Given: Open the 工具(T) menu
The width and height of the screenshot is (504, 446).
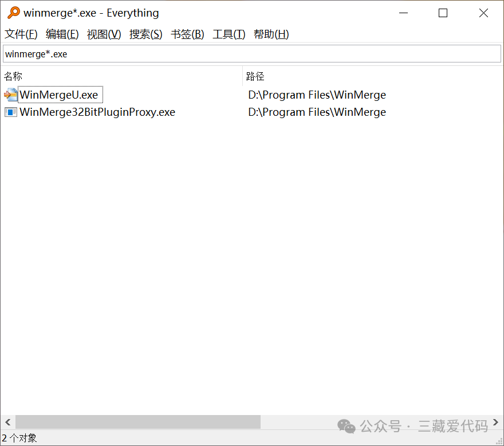Looking at the screenshot, I should [x=229, y=34].
